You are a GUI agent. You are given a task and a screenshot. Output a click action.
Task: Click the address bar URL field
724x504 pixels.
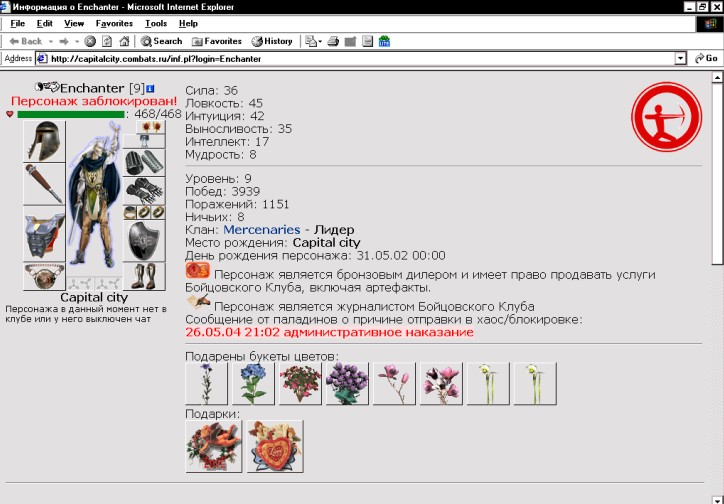356,59
